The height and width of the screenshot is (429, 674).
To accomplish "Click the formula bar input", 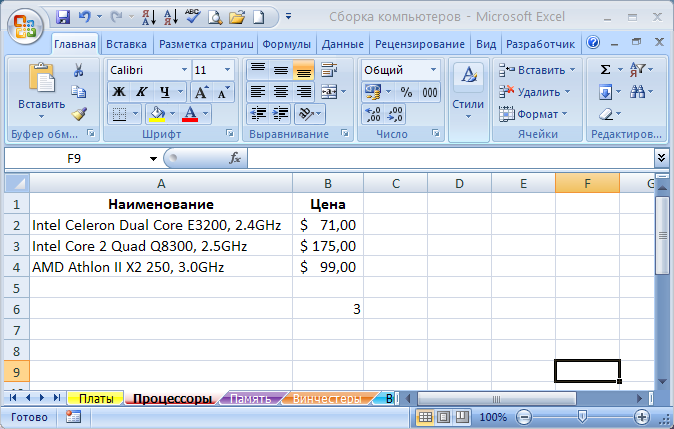I will point(451,158).
